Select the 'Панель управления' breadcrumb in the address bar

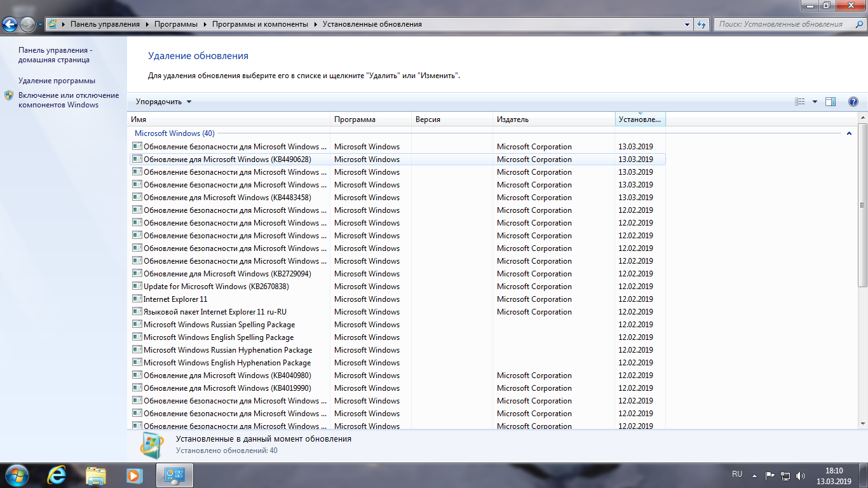105,24
